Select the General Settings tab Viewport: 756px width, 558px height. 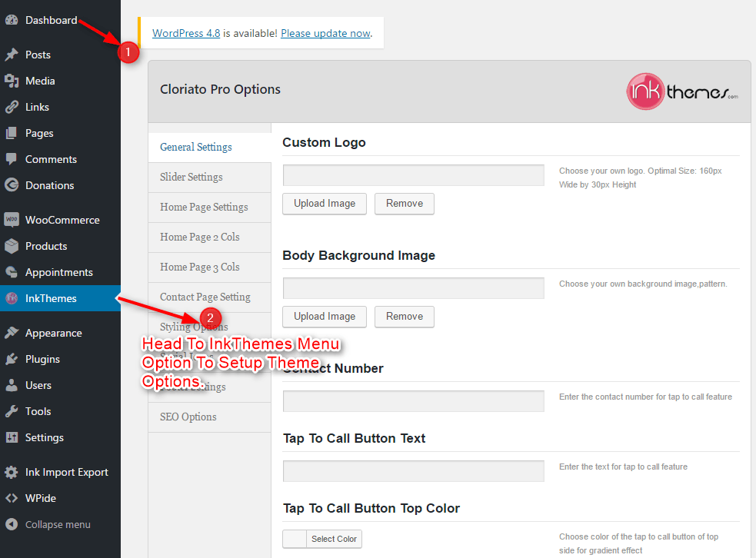click(x=209, y=148)
